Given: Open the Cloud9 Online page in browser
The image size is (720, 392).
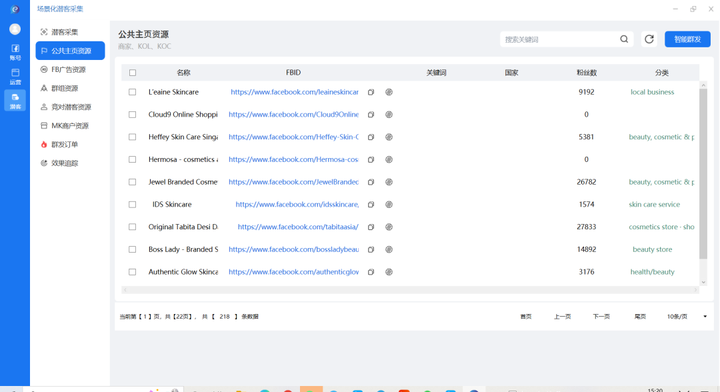Looking at the screenshot, I should pos(389,115).
